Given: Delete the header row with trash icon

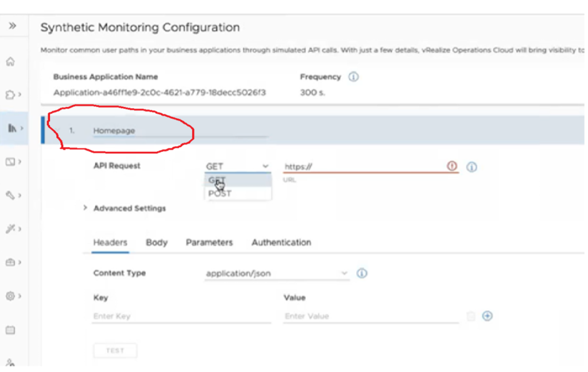Looking at the screenshot, I should [471, 316].
